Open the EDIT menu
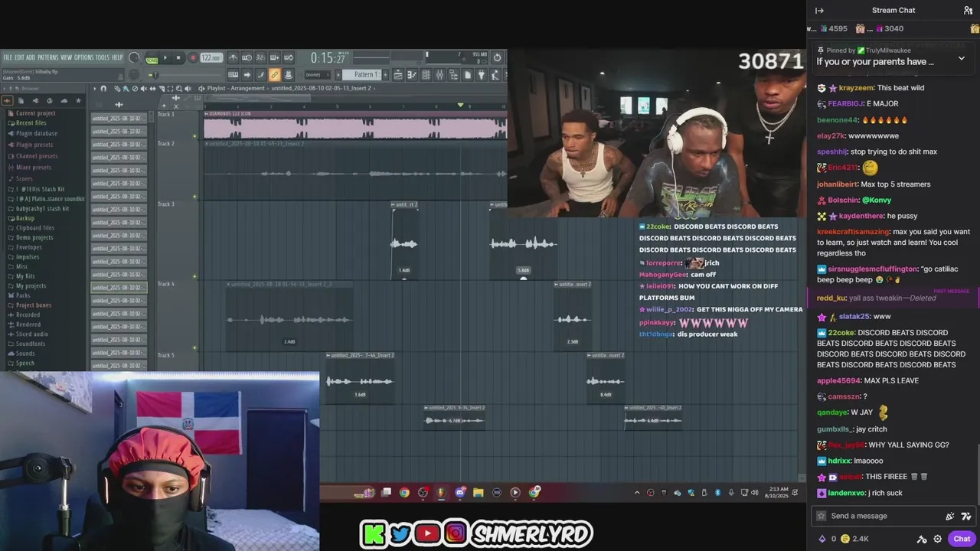Viewport: 980px width, 551px height. click(x=19, y=57)
